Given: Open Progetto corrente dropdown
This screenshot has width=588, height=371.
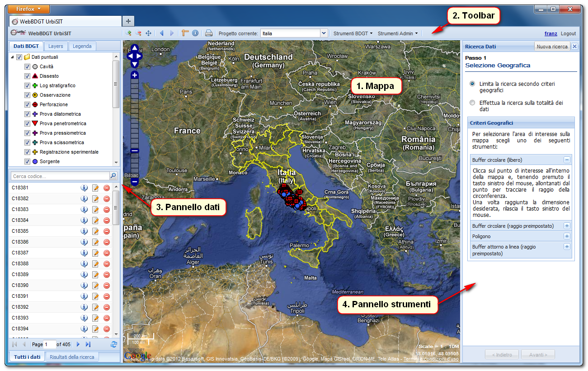Looking at the screenshot, I should click(324, 33).
